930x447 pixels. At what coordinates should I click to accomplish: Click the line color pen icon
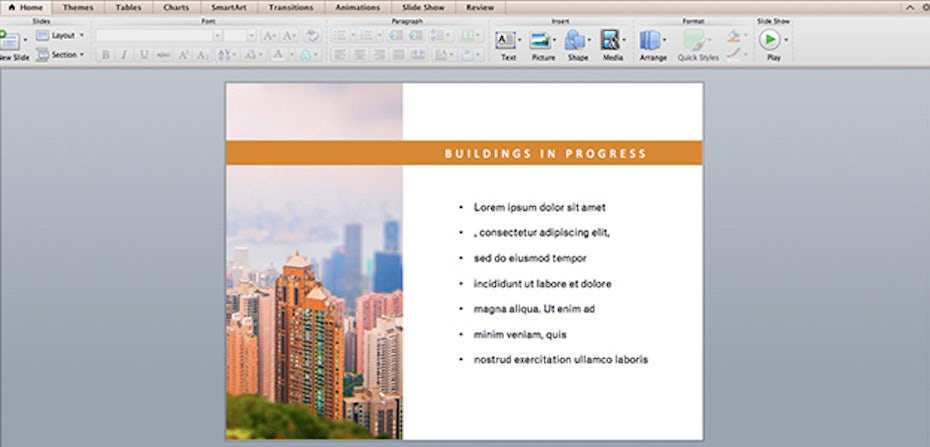734,54
